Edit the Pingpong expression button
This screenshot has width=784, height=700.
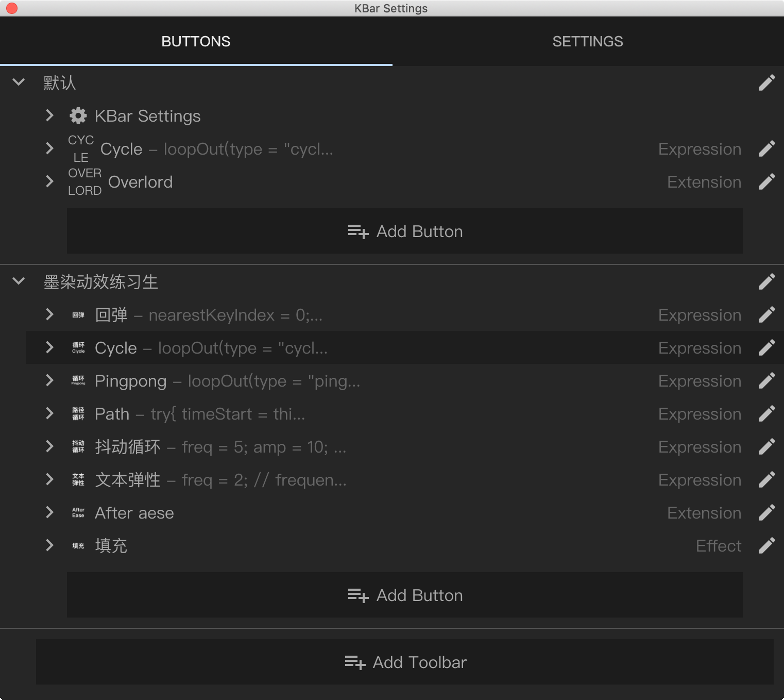[x=766, y=380]
